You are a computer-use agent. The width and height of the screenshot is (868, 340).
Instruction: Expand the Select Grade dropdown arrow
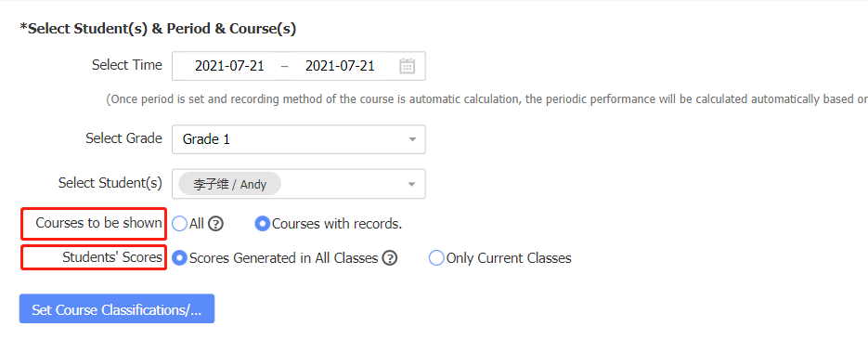(x=412, y=139)
